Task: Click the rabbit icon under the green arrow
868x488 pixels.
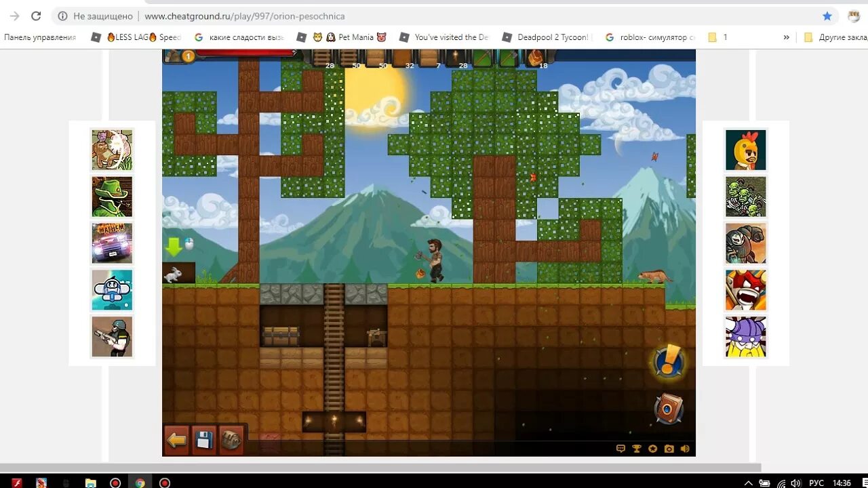Action: pos(174,274)
